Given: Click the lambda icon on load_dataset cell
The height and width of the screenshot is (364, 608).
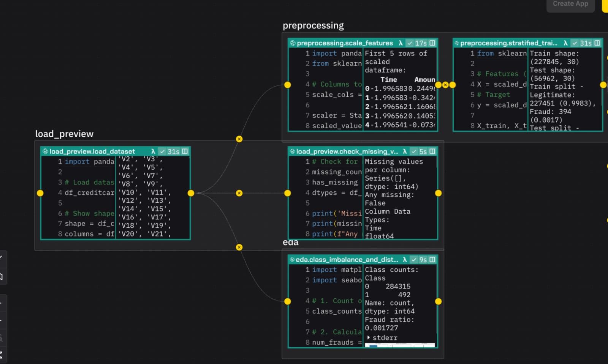Looking at the screenshot, I should [154, 151].
